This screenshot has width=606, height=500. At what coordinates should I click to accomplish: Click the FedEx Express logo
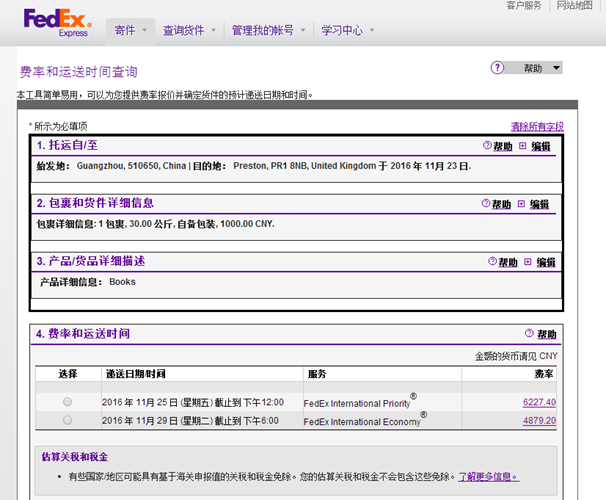[x=58, y=23]
